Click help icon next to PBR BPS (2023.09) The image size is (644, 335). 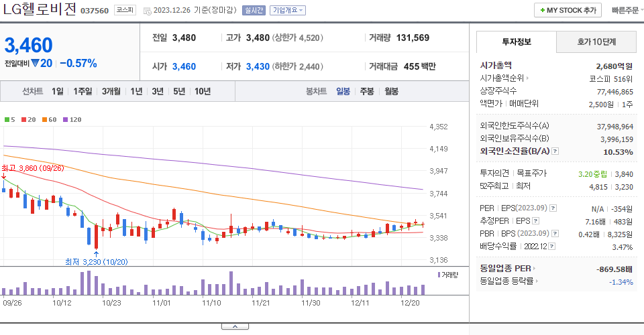[555, 234]
